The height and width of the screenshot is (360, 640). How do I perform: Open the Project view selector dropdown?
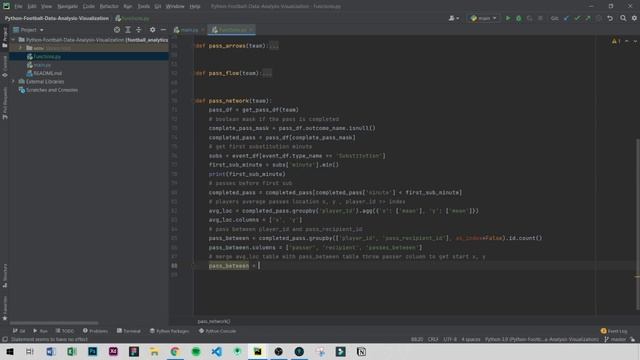pyautogui.click(x=28, y=30)
